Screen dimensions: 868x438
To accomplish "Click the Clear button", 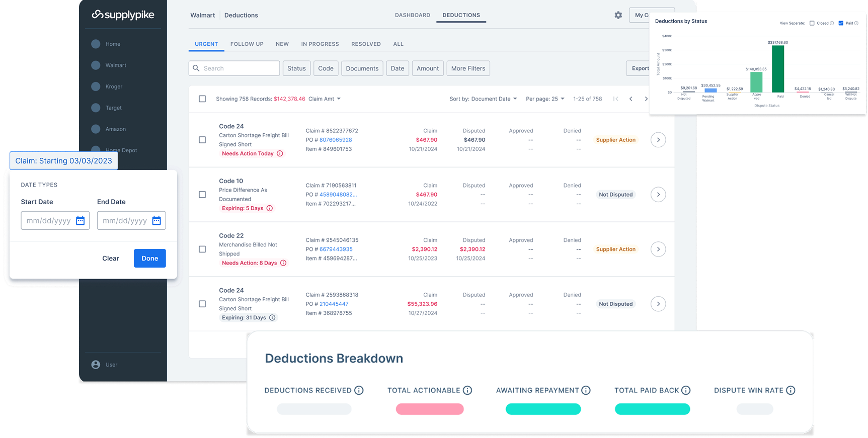I will pyautogui.click(x=111, y=258).
